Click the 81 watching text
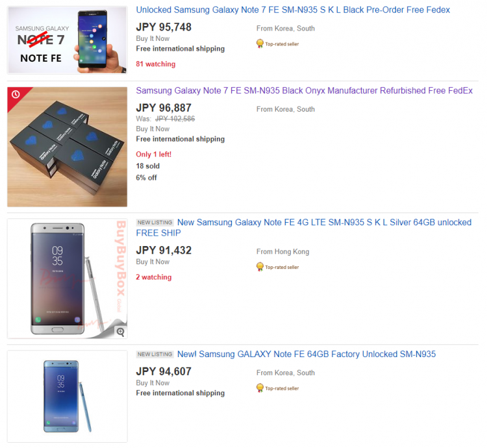 156,64
